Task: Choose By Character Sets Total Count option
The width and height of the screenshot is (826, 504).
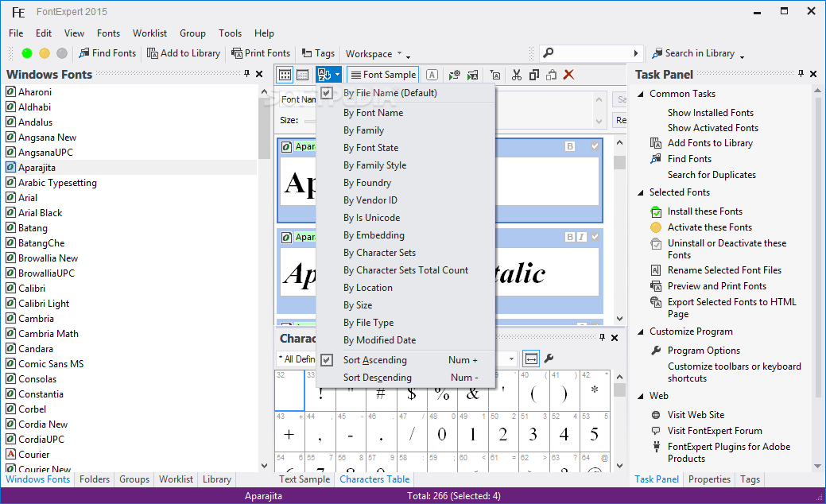Action: [405, 270]
